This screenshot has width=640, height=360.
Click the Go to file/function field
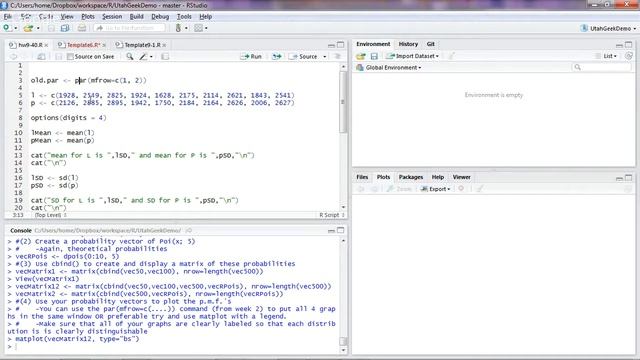(x=129, y=28)
